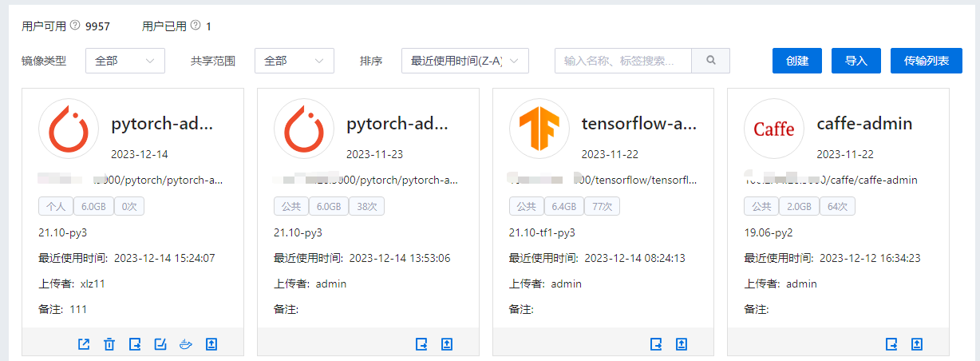This screenshot has width=980, height=361.
Task: Open the caffe-admin image title
Action: pyautogui.click(x=864, y=124)
